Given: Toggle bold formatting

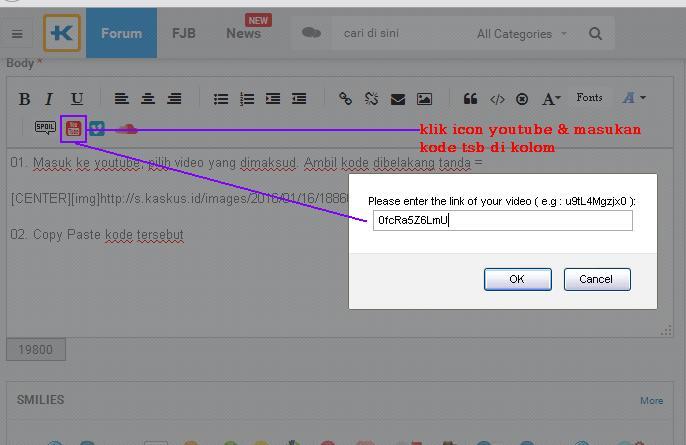Looking at the screenshot, I should pyautogui.click(x=24, y=99).
